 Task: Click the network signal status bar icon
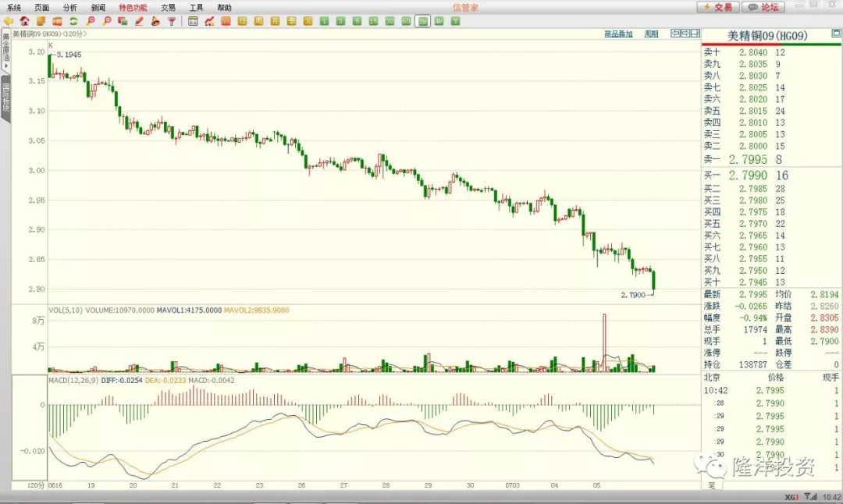tap(810, 497)
